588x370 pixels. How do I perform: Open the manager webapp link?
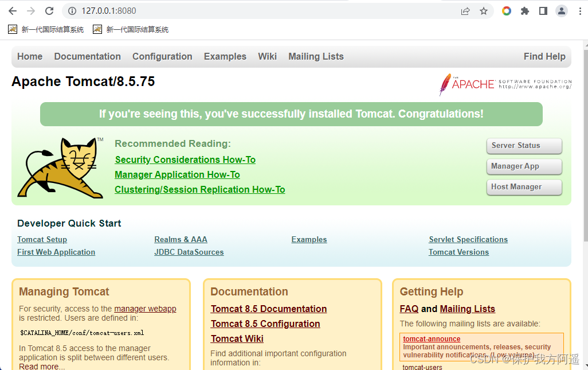(145, 309)
